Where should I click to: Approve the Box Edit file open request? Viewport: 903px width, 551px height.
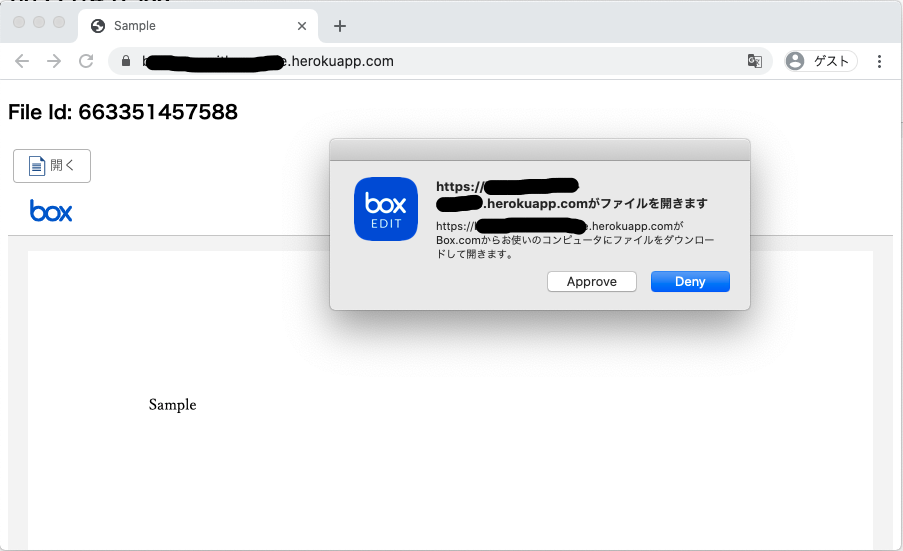(591, 282)
